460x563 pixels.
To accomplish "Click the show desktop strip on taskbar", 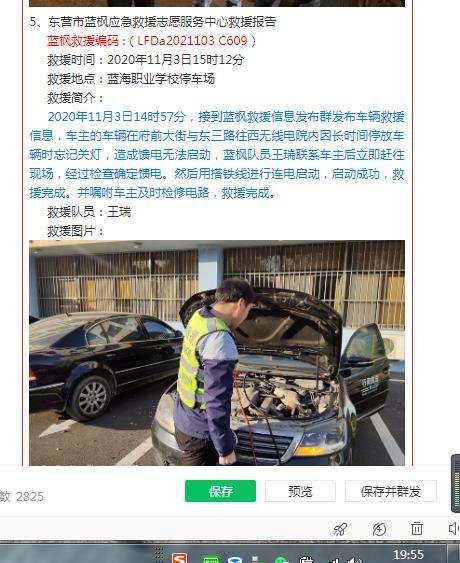I will click(x=454, y=553).
